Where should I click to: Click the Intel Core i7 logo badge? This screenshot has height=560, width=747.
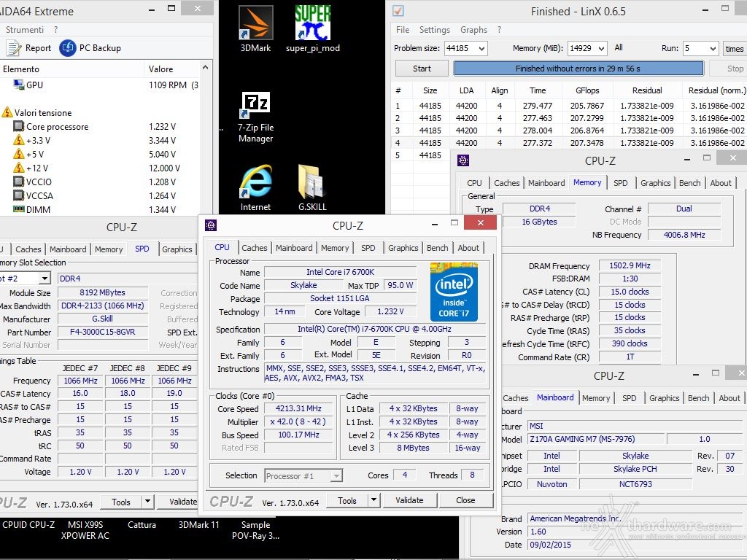pos(454,292)
